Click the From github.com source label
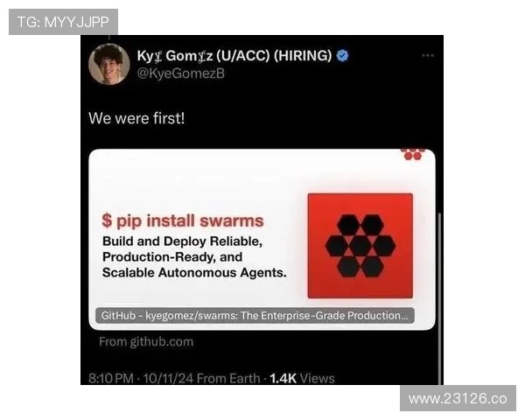Viewport: 525px width, 420px height. tap(146, 341)
